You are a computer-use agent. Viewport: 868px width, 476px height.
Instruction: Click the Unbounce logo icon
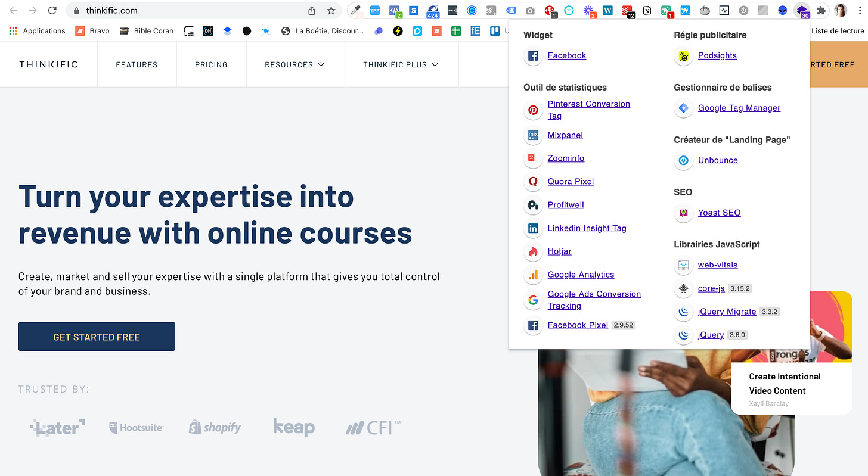pos(683,160)
